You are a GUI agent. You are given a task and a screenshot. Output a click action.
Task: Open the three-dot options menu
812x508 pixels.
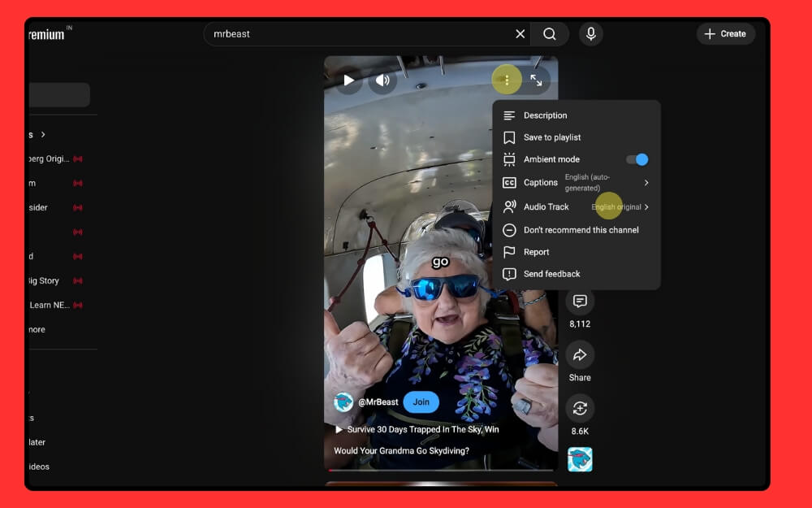pyautogui.click(x=507, y=80)
